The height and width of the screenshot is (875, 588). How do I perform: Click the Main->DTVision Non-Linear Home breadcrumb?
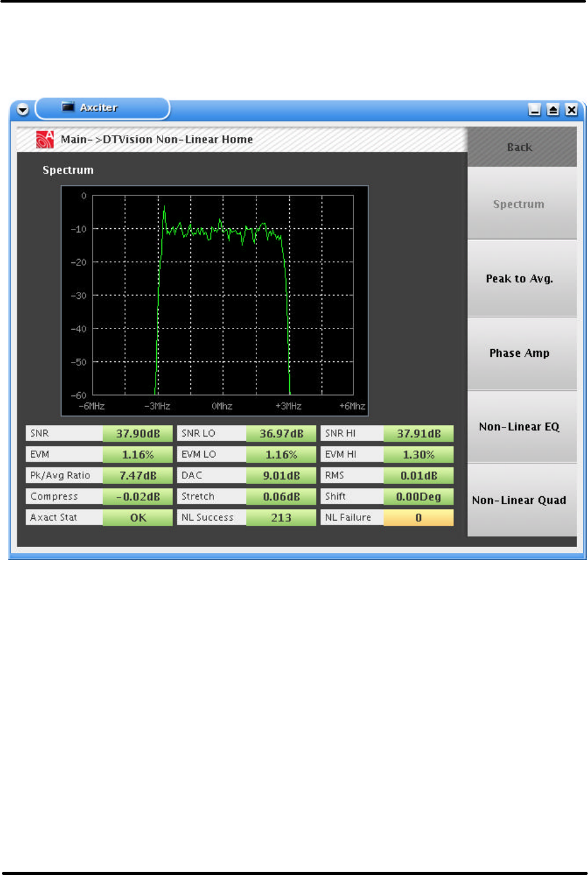(x=157, y=140)
